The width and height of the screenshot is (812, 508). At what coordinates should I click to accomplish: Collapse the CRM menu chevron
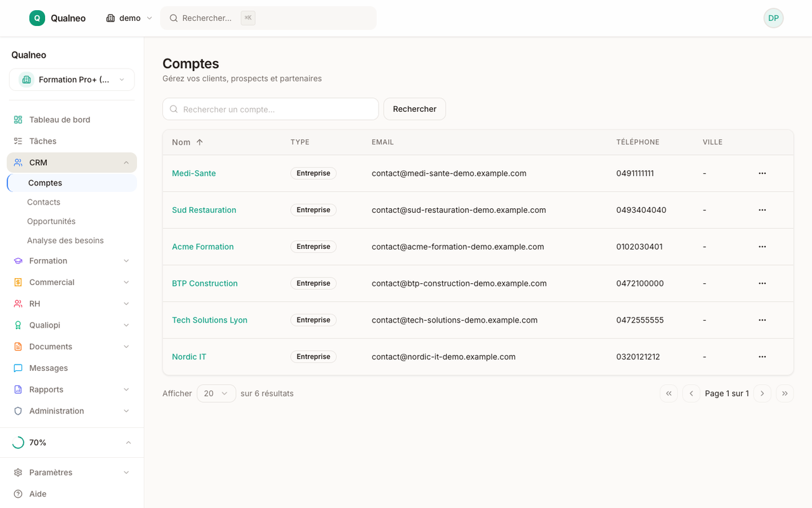[126, 163]
